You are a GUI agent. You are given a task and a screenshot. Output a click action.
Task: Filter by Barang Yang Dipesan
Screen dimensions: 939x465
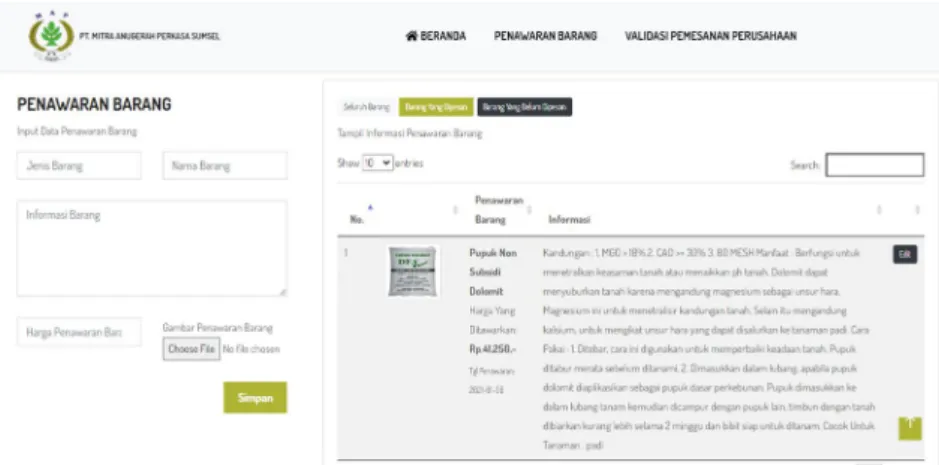pos(436,107)
